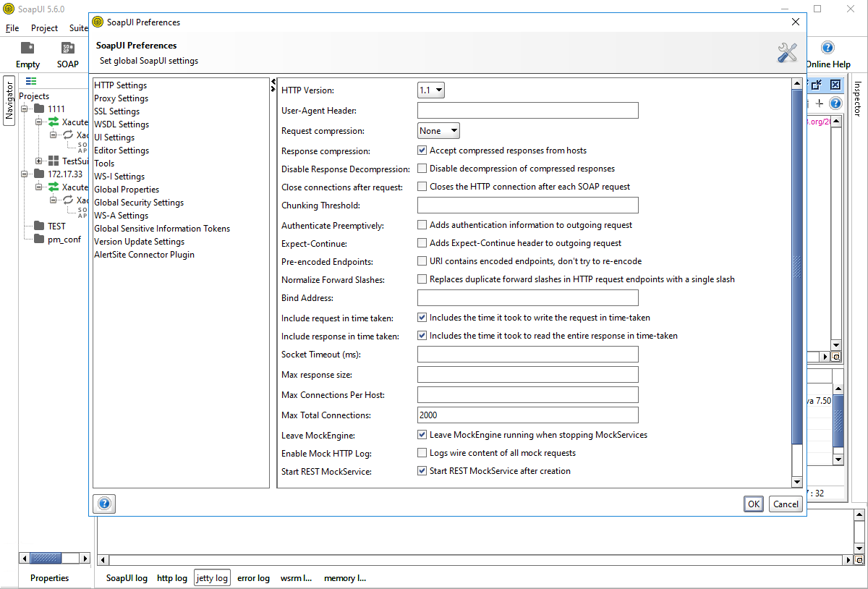Check Replaces duplicate forward slashes option
This screenshot has width=868, height=589.
(422, 279)
